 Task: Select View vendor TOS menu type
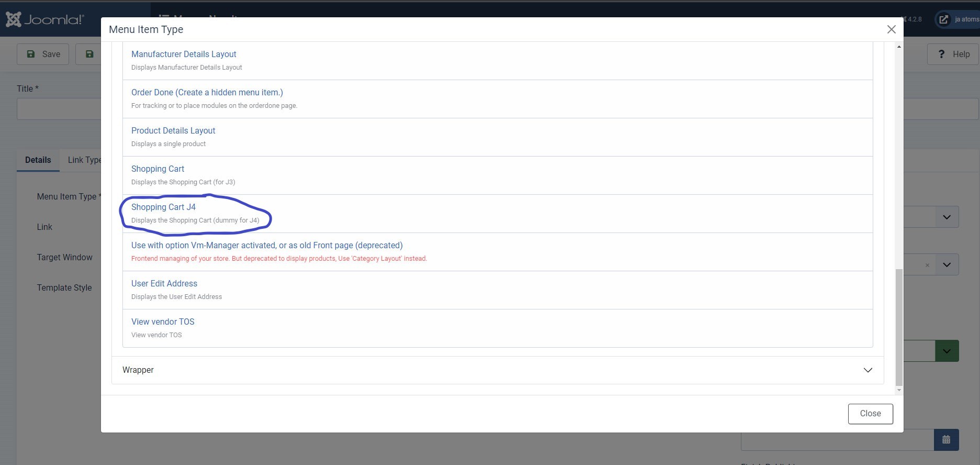(x=163, y=322)
